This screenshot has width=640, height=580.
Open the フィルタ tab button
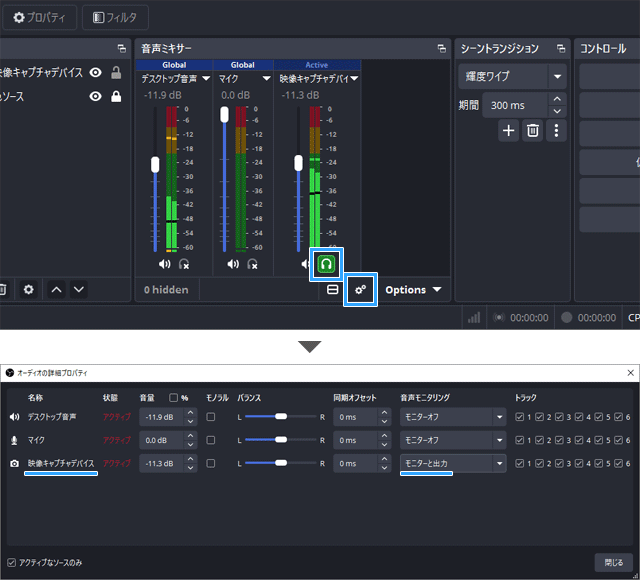(116, 17)
